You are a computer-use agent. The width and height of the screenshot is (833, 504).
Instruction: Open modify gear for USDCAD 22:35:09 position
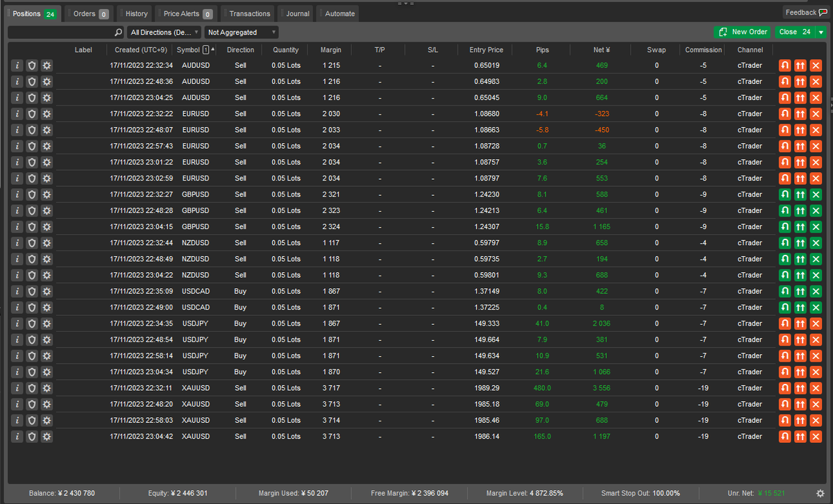(x=47, y=291)
